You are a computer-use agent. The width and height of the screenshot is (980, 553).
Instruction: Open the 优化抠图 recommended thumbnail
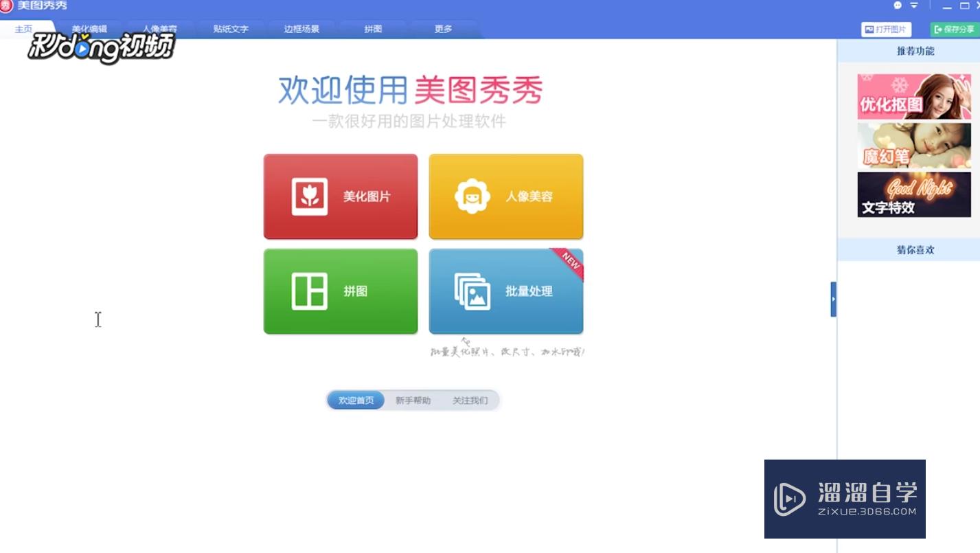tap(914, 96)
